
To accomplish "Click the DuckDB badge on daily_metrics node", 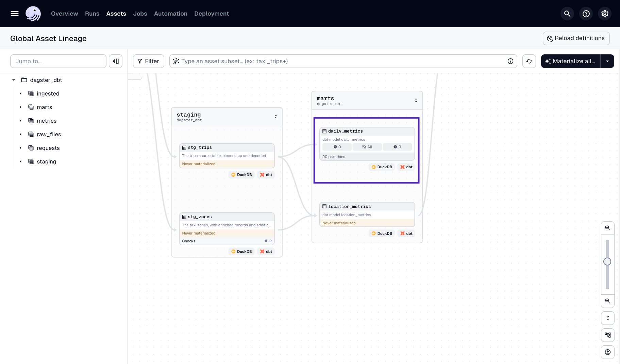I will (x=381, y=167).
